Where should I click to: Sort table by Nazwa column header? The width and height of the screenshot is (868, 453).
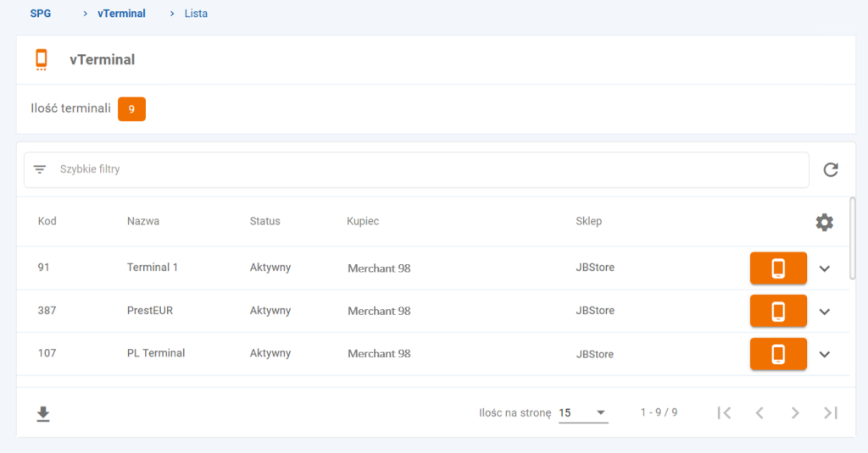pos(143,221)
